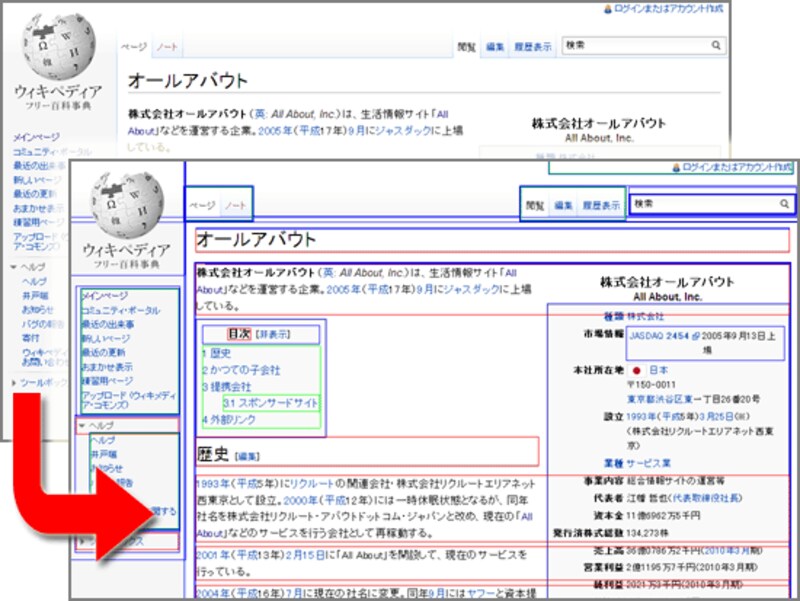Open the ノート tab on the back page
The width and height of the screenshot is (800, 601).
click(x=167, y=47)
